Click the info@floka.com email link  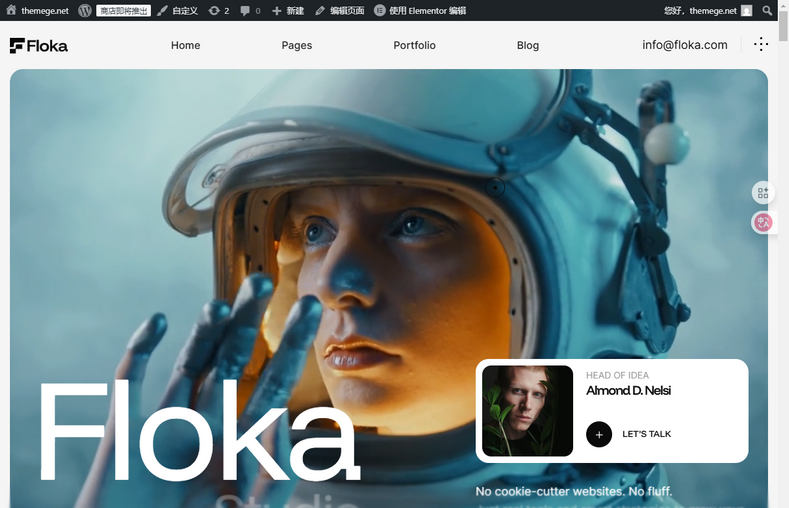pyautogui.click(x=685, y=45)
